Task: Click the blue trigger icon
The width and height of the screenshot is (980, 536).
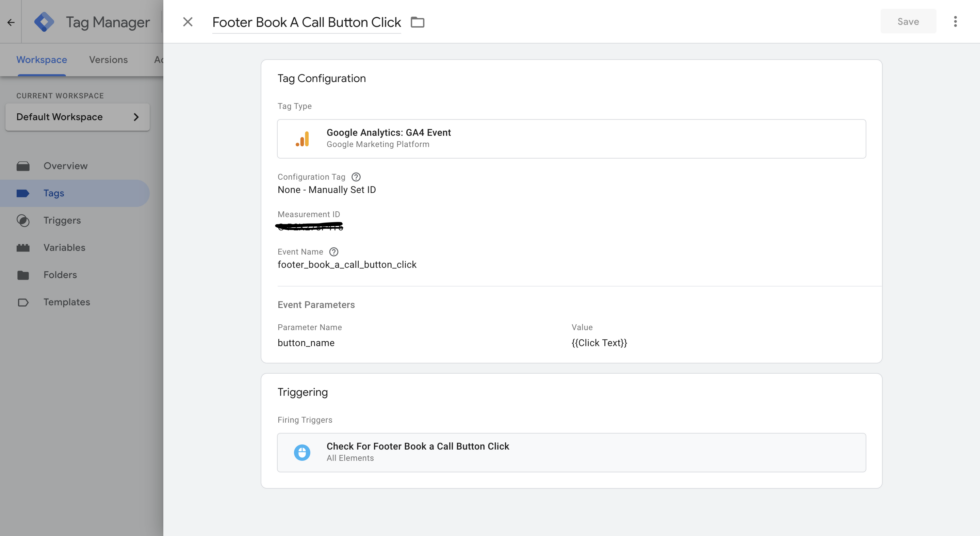Action: coord(302,452)
